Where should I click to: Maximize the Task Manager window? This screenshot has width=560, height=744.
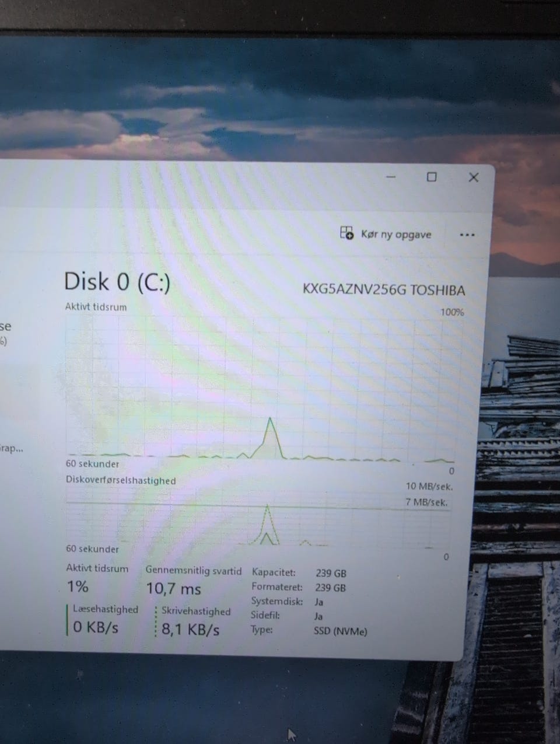tap(432, 177)
